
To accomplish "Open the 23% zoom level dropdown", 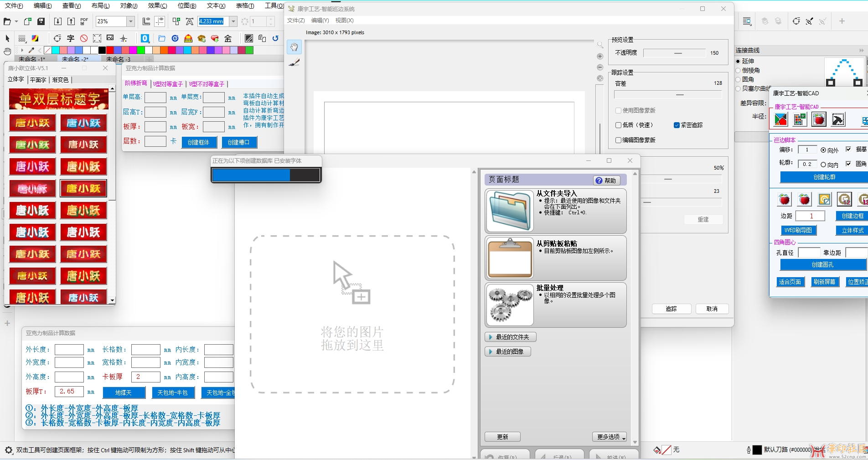I will (131, 21).
